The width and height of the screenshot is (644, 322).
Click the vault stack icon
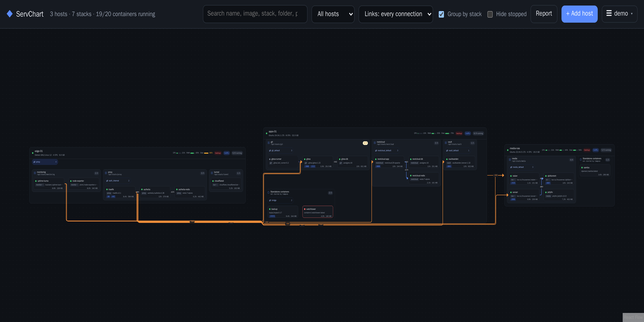click(446, 143)
